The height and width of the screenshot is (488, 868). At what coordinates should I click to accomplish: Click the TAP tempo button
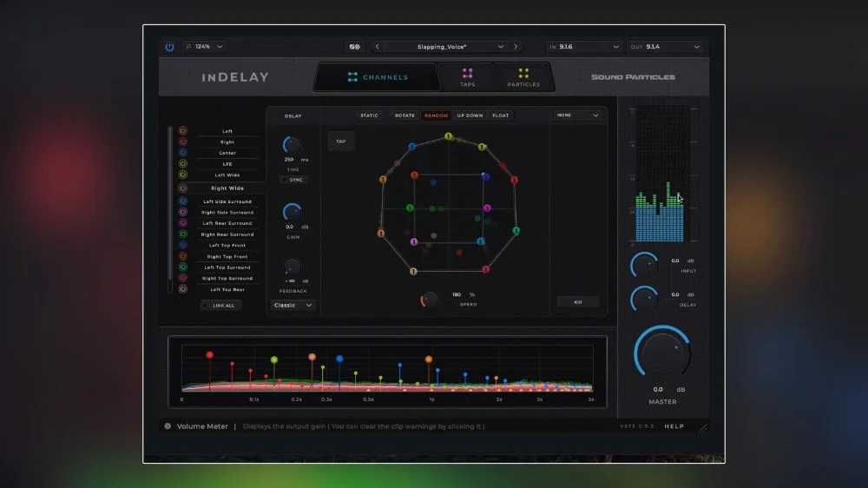coord(341,142)
